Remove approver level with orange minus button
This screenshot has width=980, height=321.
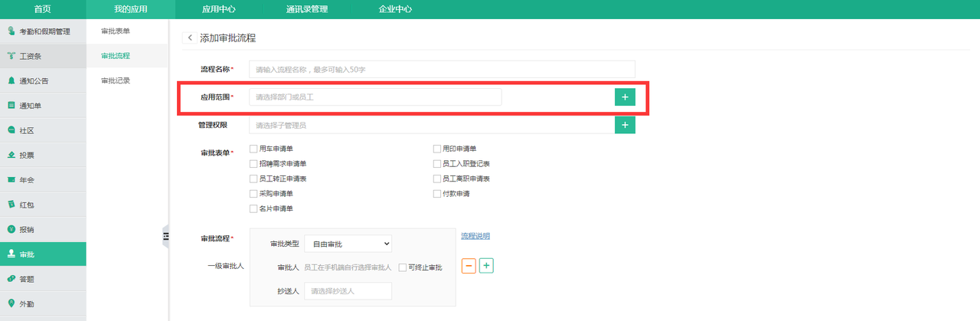point(469,265)
